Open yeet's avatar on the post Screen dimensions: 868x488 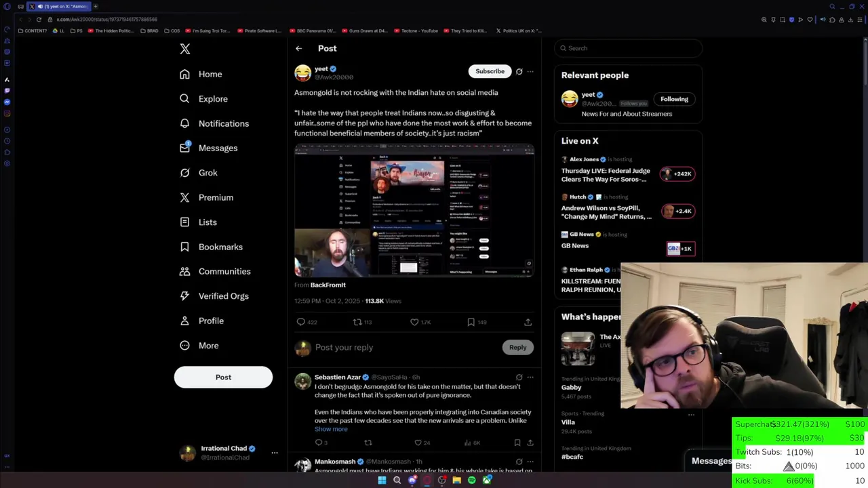tap(302, 73)
